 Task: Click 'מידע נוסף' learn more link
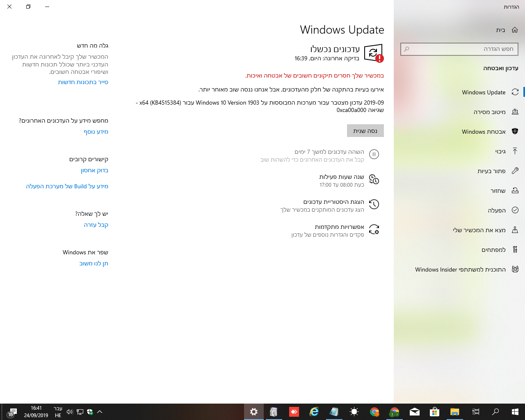coord(96,132)
